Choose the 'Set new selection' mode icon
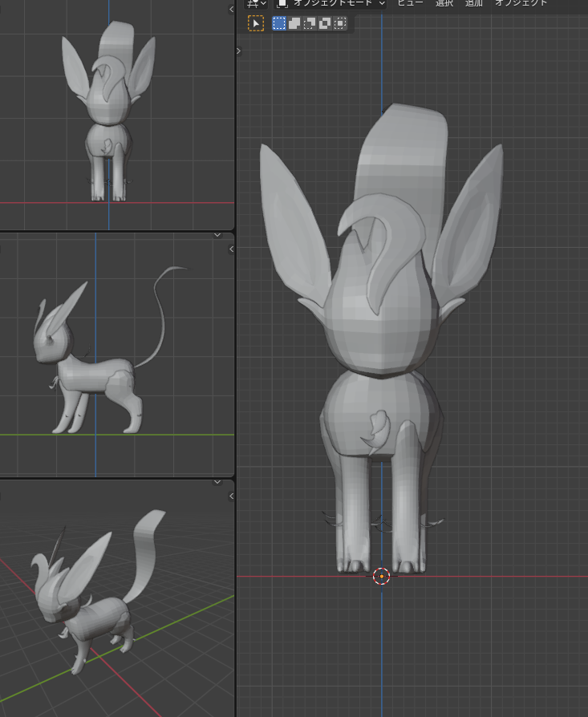This screenshot has width=588, height=717. 279,23
